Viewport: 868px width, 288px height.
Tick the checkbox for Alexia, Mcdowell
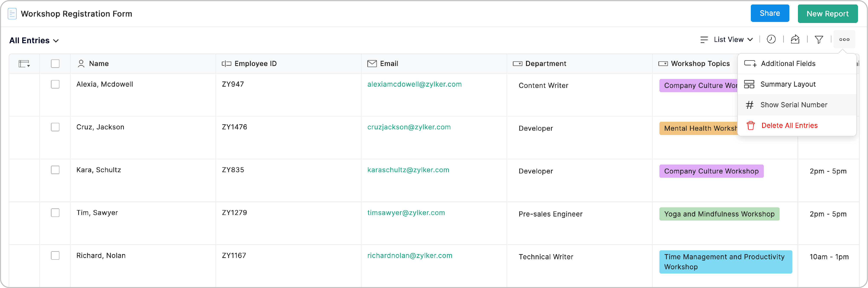tap(55, 84)
